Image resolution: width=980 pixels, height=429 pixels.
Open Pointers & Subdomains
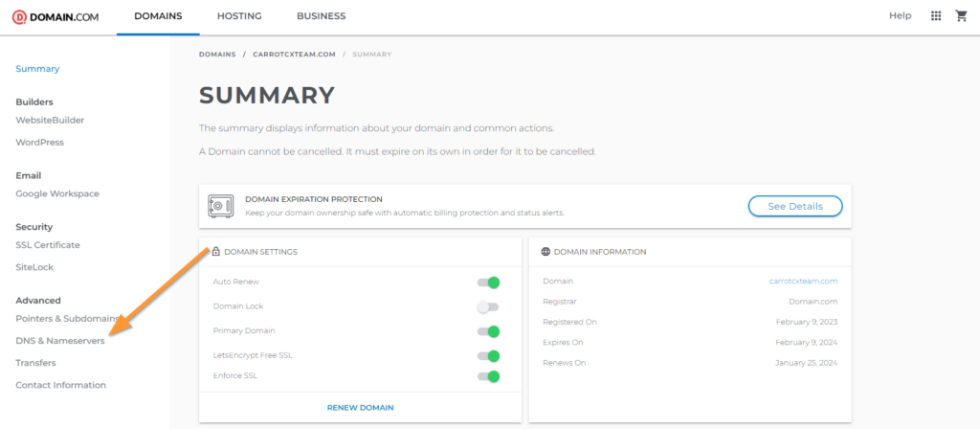(68, 318)
